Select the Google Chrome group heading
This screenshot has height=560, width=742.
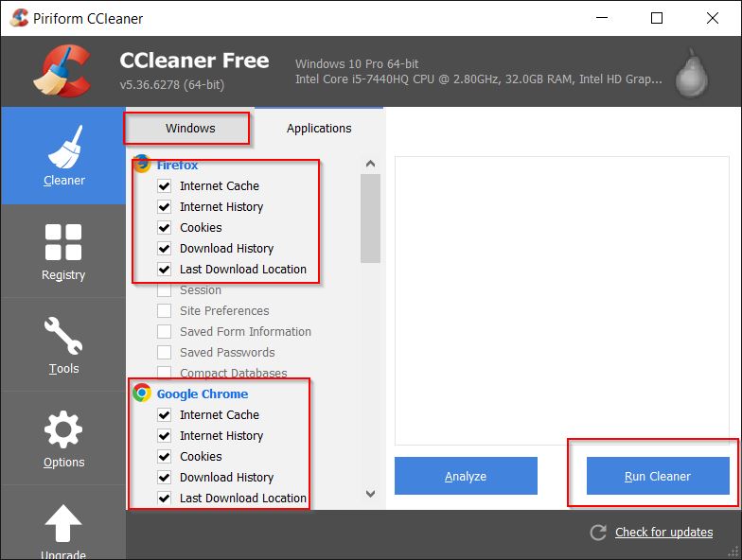(203, 394)
